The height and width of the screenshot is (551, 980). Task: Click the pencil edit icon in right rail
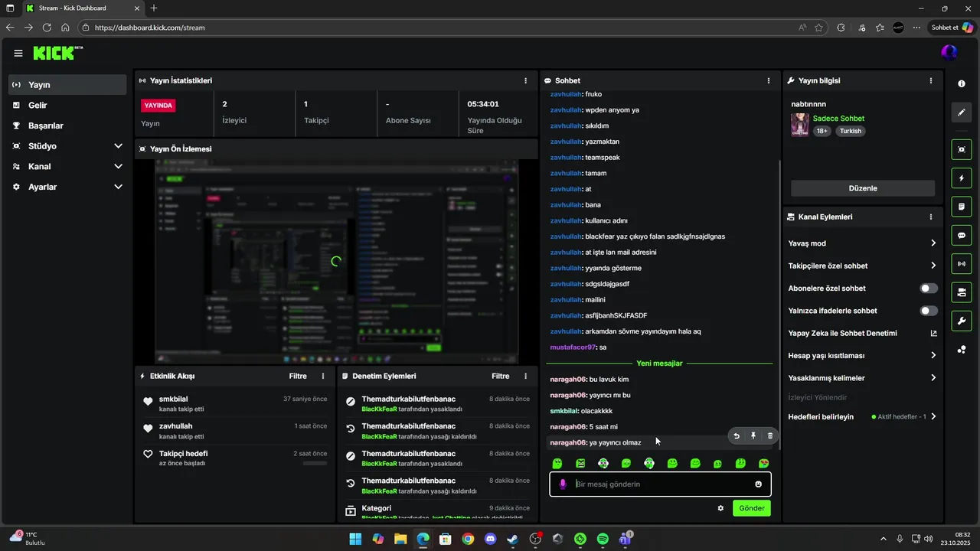coord(962,112)
